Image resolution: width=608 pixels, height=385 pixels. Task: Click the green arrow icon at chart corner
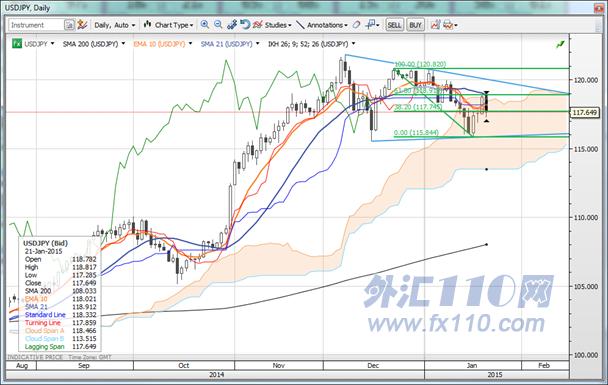(560, 45)
